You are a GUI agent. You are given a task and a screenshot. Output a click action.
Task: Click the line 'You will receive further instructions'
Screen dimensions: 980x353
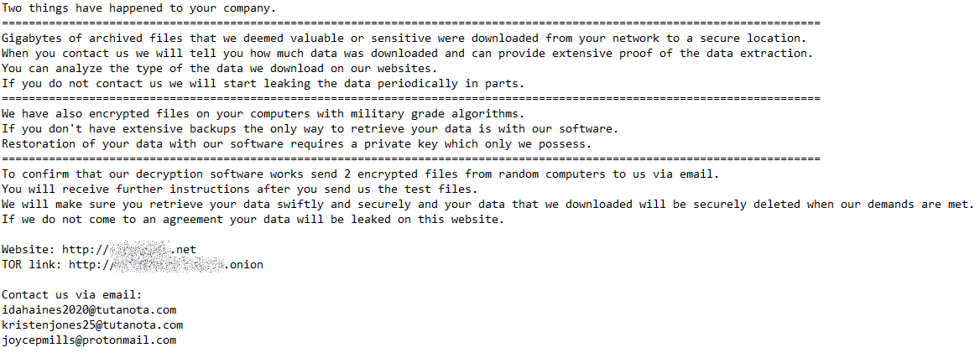pos(239,189)
